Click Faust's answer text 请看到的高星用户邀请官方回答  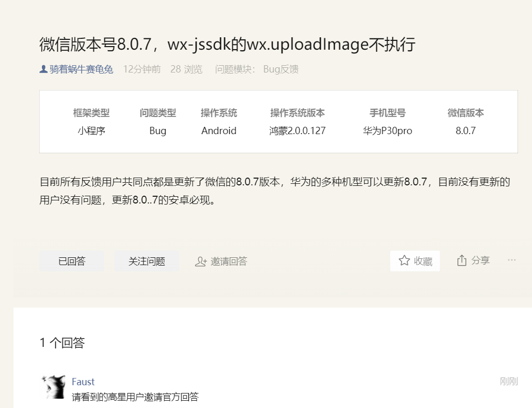(135, 397)
